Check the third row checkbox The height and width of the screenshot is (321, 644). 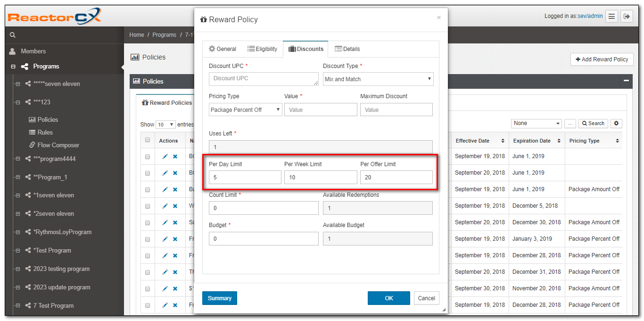(x=148, y=189)
